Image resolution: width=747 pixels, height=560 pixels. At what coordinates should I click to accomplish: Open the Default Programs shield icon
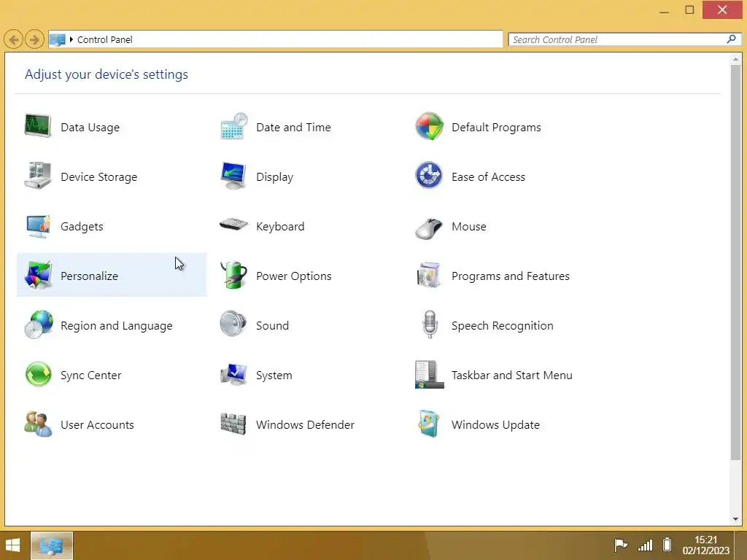(429, 126)
